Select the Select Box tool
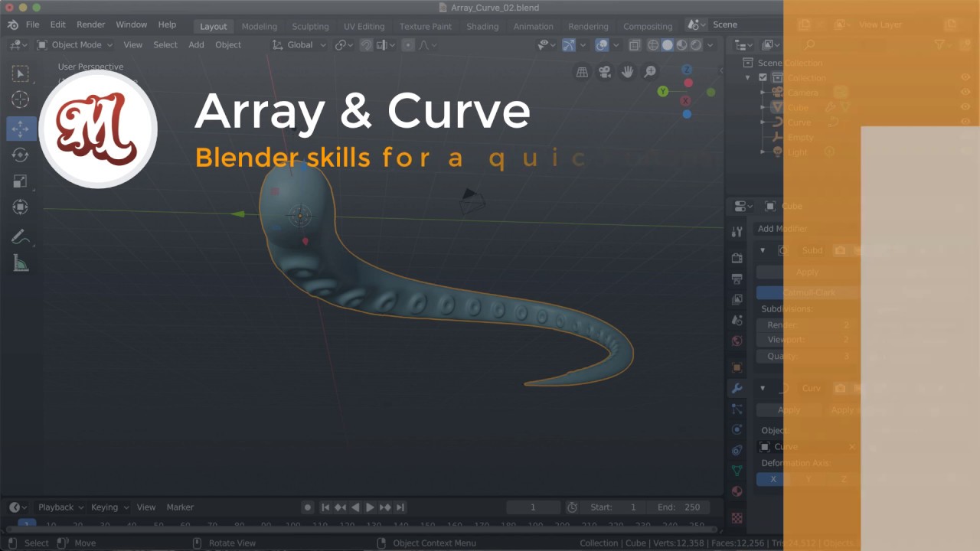 point(21,73)
